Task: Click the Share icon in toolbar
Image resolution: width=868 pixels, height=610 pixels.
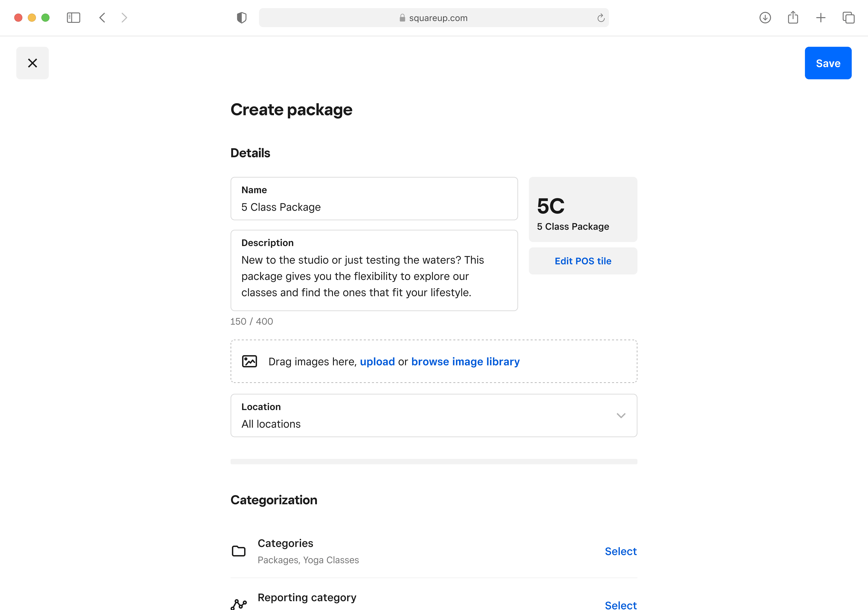Action: 793,18
